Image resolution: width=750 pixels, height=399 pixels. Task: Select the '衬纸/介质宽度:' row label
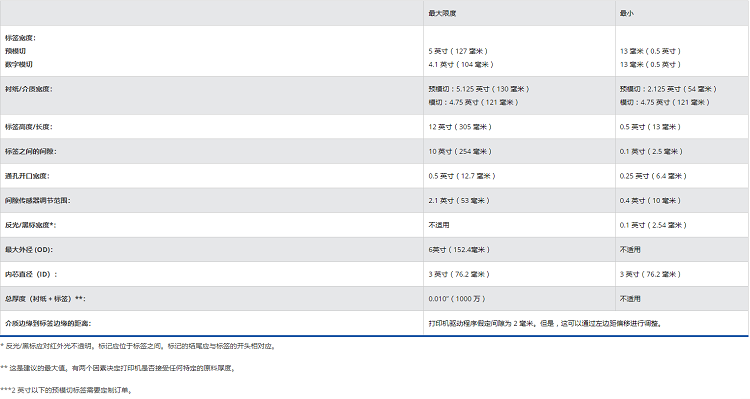tap(29, 89)
